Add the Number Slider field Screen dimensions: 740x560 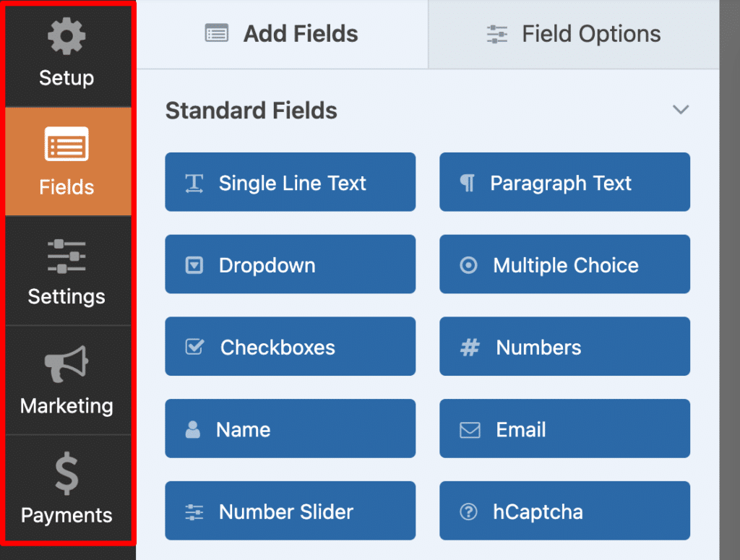tap(290, 511)
